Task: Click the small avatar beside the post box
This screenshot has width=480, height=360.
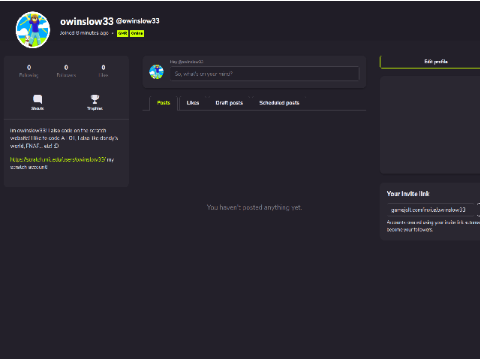Action: (x=156, y=72)
